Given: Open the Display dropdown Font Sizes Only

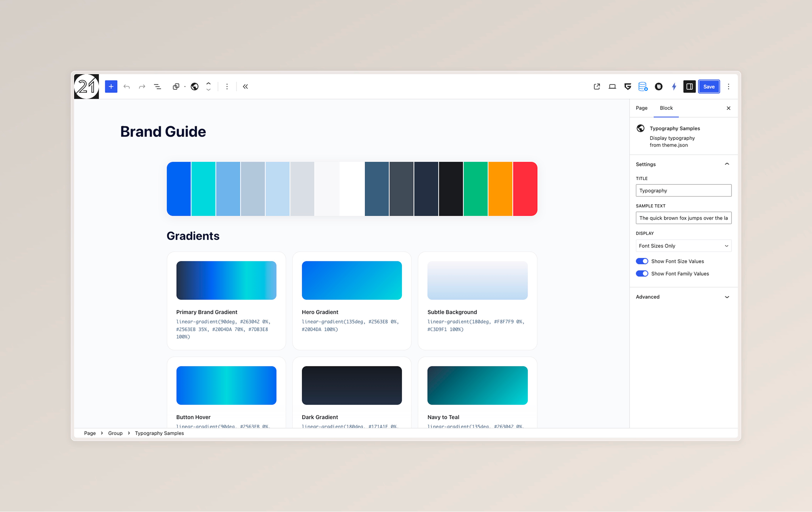Looking at the screenshot, I should (x=684, y=245).
